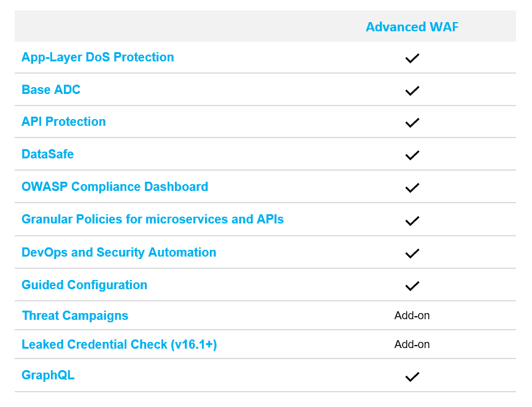
Task: Open the Guided Configuration link
Action: [x=84, y=285]
